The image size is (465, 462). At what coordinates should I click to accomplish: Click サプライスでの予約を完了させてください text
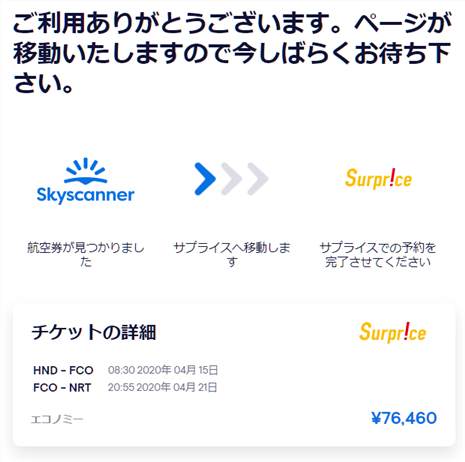[x=378, y=254]
